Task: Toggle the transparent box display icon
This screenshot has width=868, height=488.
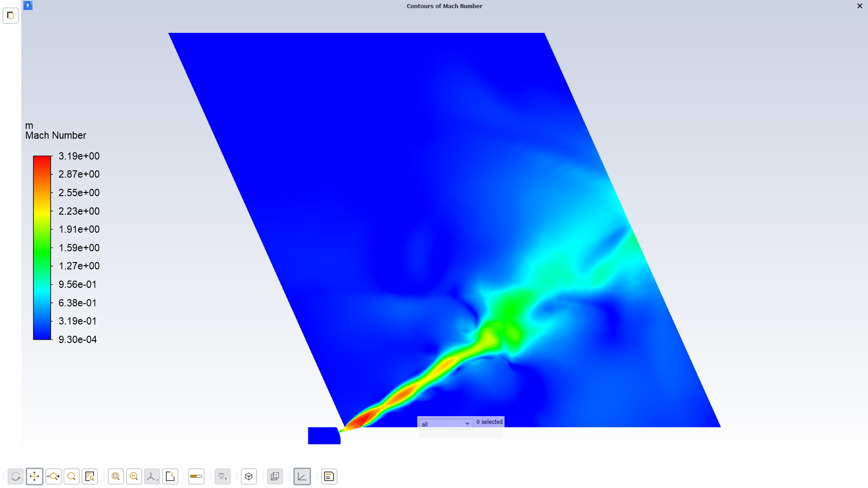Action: [275, 476]
